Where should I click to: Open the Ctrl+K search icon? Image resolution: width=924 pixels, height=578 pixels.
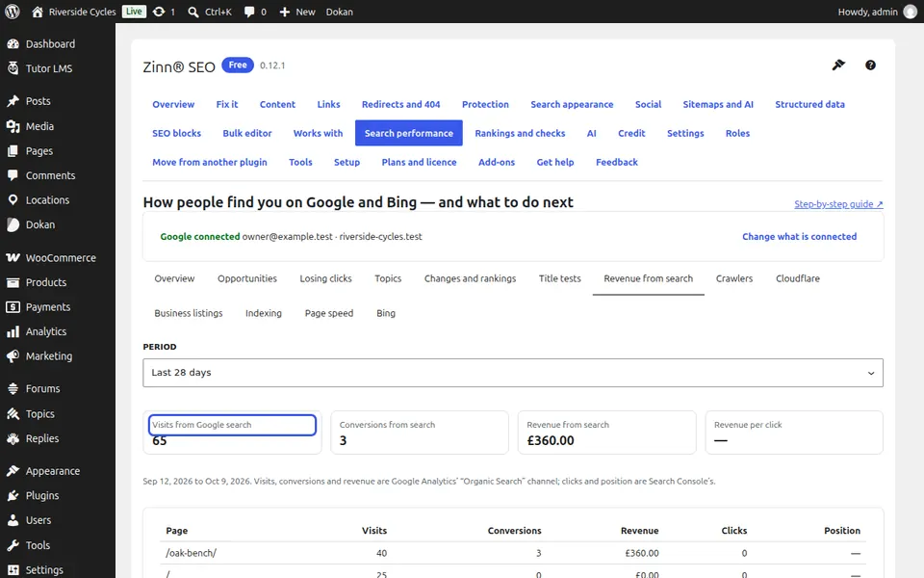193,12
